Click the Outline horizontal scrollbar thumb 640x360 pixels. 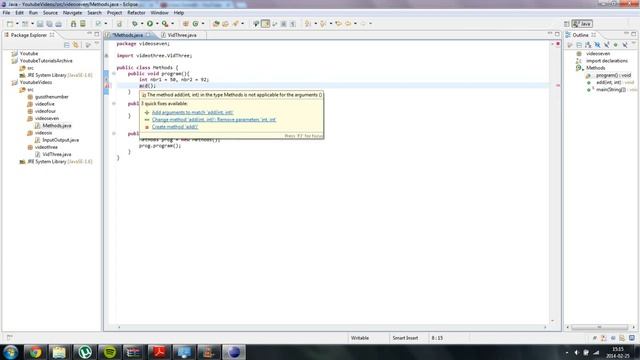[599, 327]
